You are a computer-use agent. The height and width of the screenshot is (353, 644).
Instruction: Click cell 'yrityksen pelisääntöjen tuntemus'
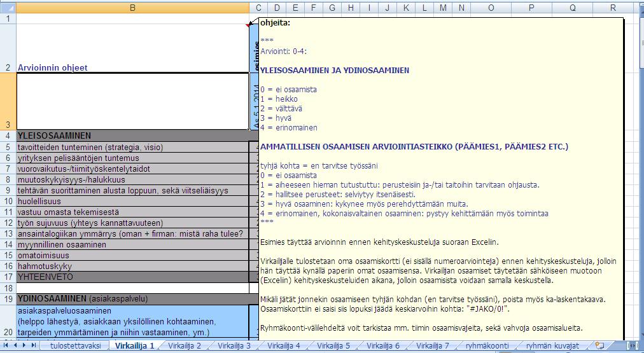(132, 158)
